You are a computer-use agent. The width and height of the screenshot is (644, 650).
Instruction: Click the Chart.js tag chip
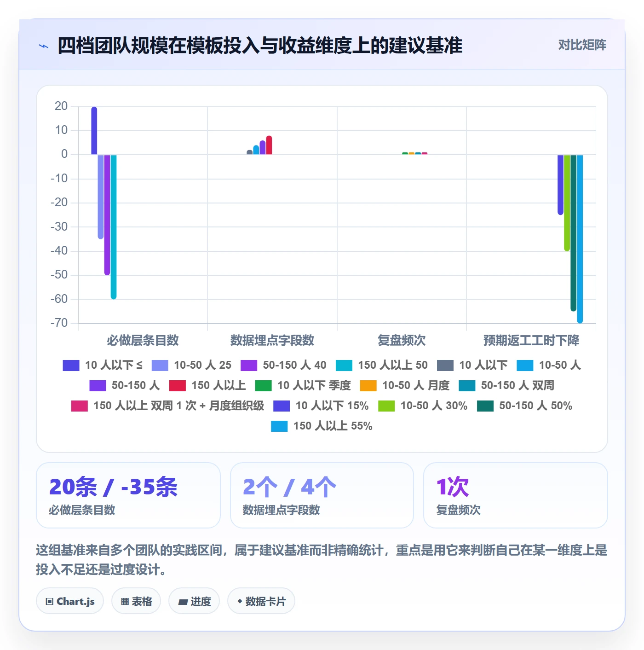click(x=70, y=601)
